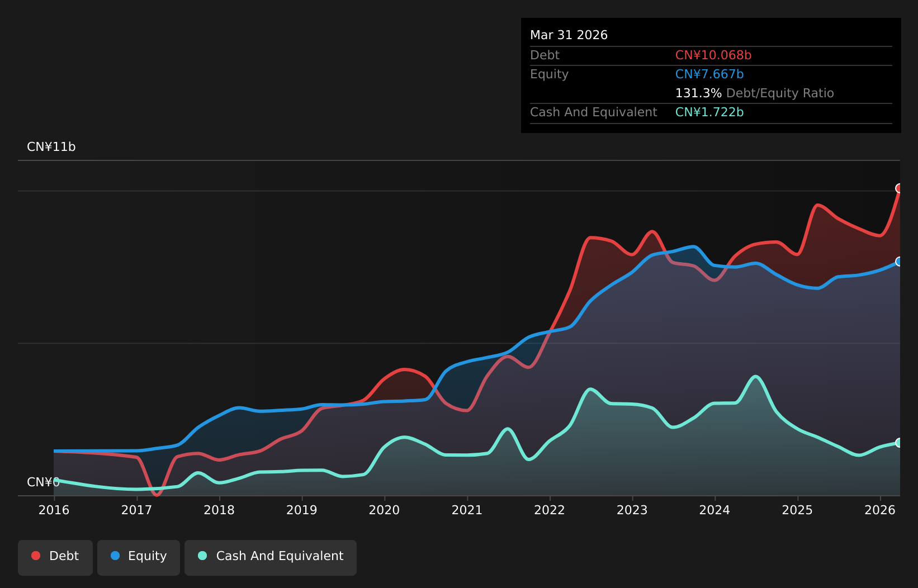This screenshot has height=588, width=918.
Task: Click the Equity row label in tooltip
Action: coord(549,74)
